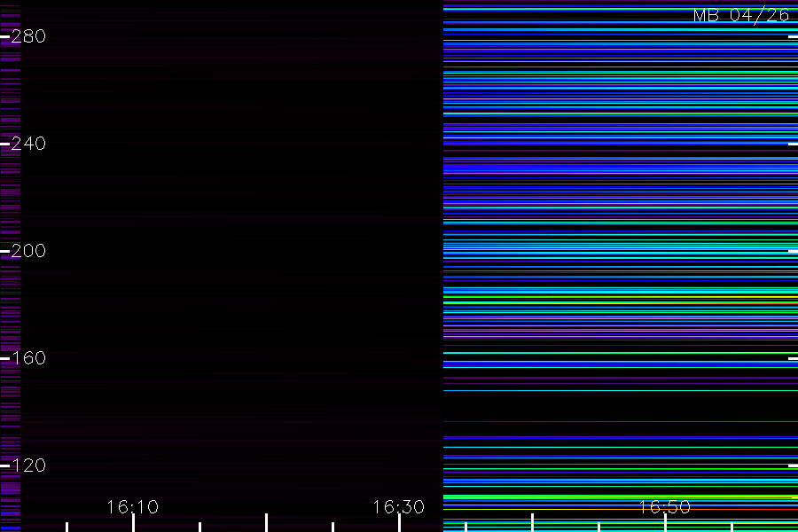Viewport: 798px width, 532px height.
Task: Click the 120 frequency axis label
Action: (28, 465)
